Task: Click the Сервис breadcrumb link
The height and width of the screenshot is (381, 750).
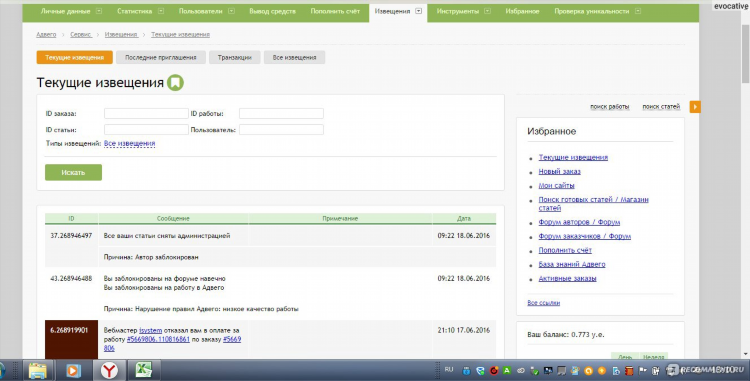Action: tap(81, 34)
